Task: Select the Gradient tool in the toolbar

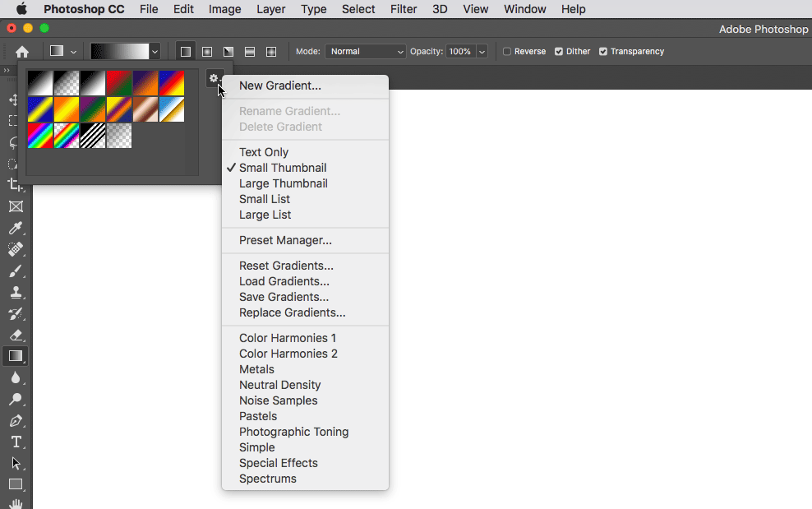Action: [16, 356]
